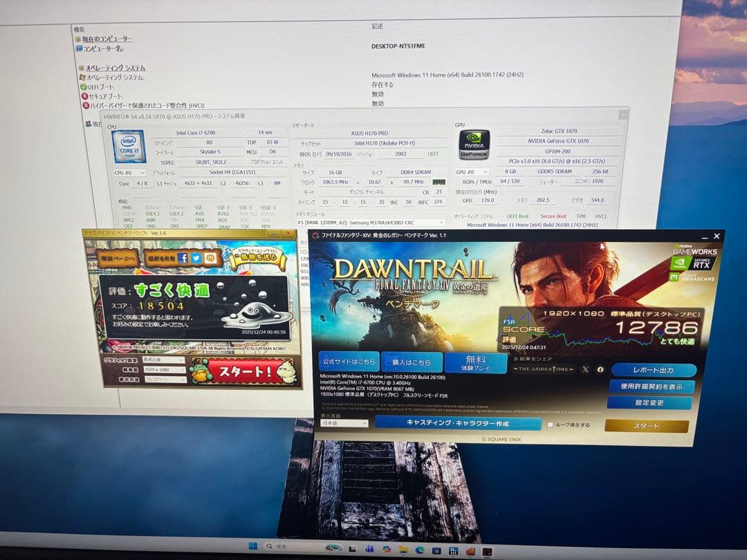Click the NVIDIA GameWorks badge in FFXIV window
Image resolution: width=747 pixels, height=560 pixels.
[695, 250]
